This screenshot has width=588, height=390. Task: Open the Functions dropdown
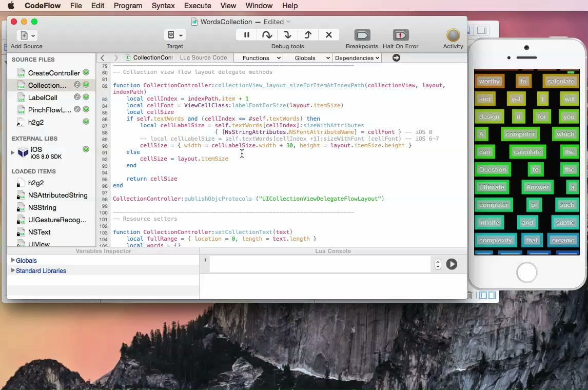point(258,58)
